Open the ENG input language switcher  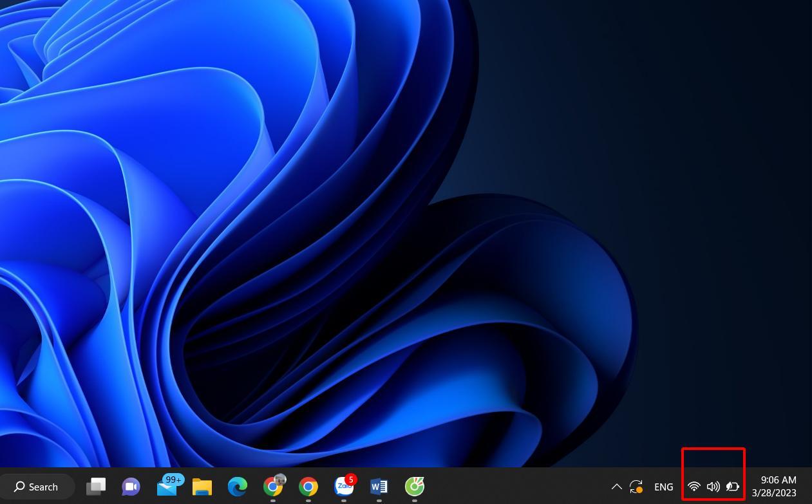(664, 487)
